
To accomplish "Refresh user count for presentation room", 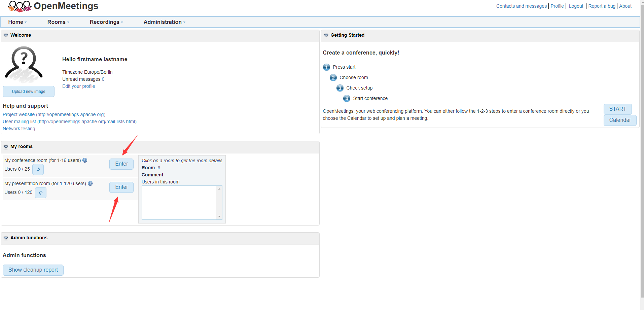I will (x=41, y=193).
